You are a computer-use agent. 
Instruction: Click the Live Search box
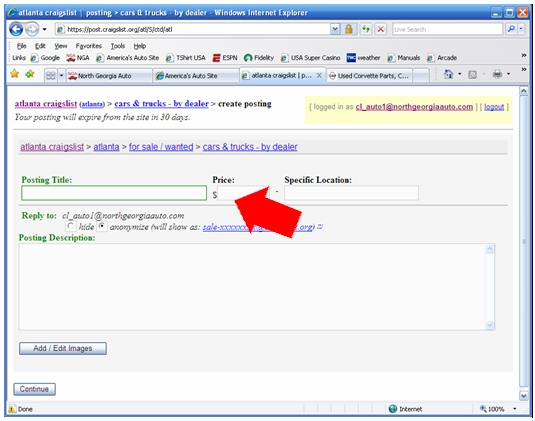447,29
